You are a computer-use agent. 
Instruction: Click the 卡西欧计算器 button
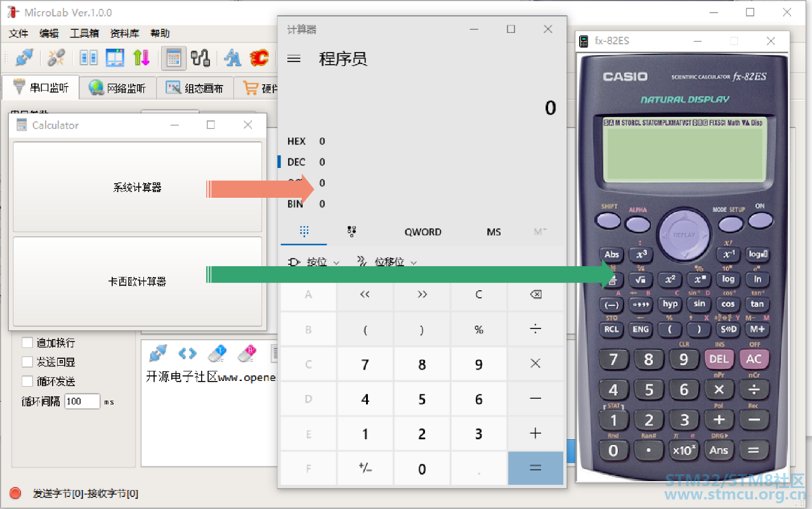(x=138, y=281)
